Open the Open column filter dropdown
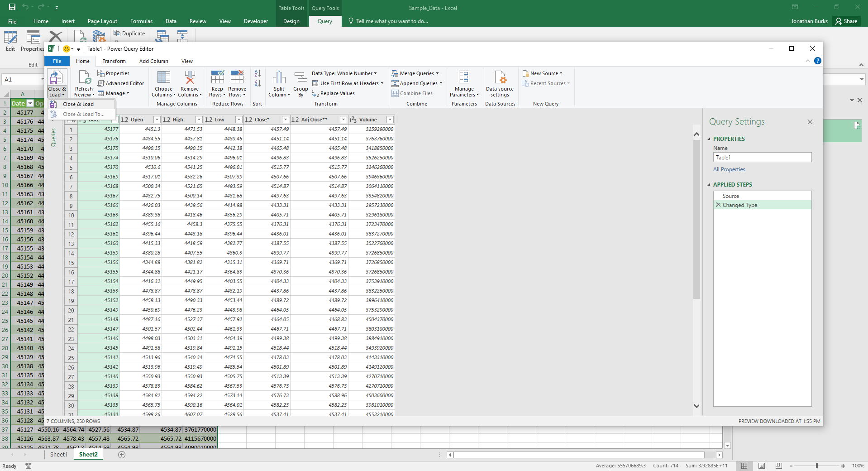This screenshot has height=471, width=868. click(157, 120)
